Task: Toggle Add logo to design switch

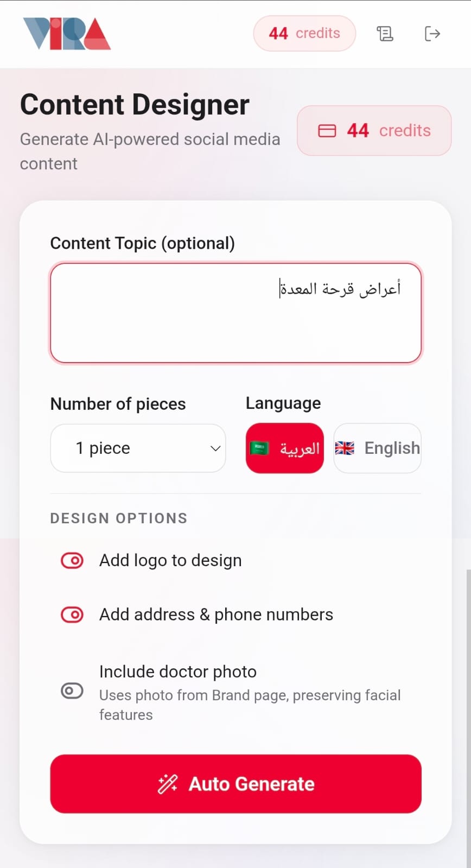Action: 72,560
